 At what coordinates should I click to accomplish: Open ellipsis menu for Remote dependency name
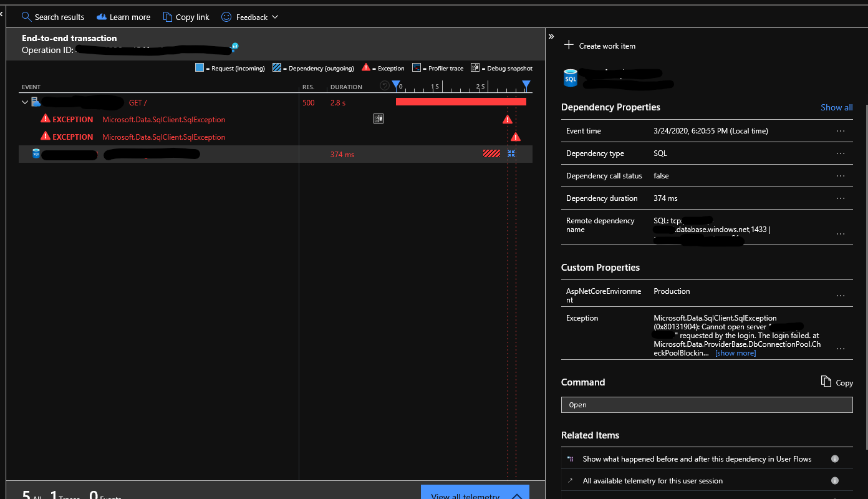tap(841, 234)
